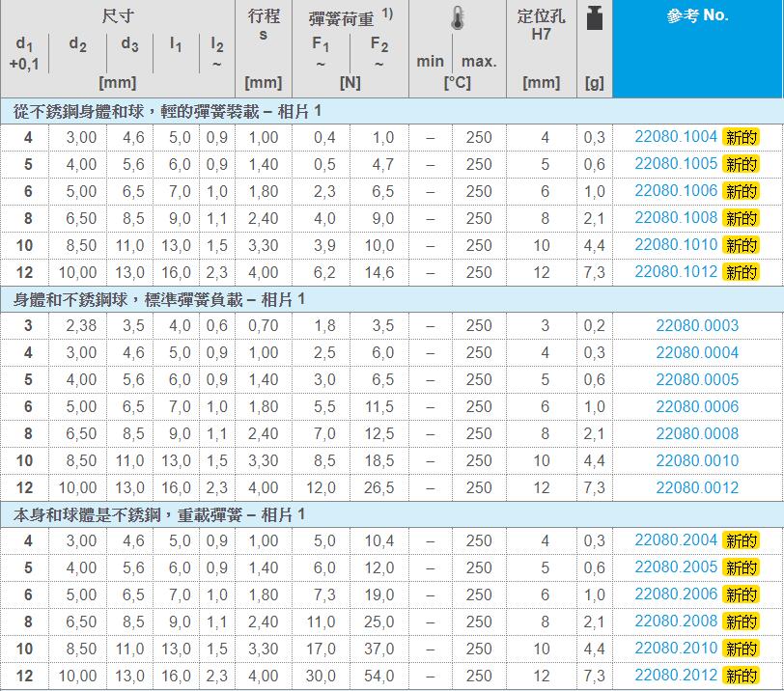784x691 pixels.
Task: Click the 新的 badge beside 22080.2012
Action: pyautogui.click(x=741, y=676)
